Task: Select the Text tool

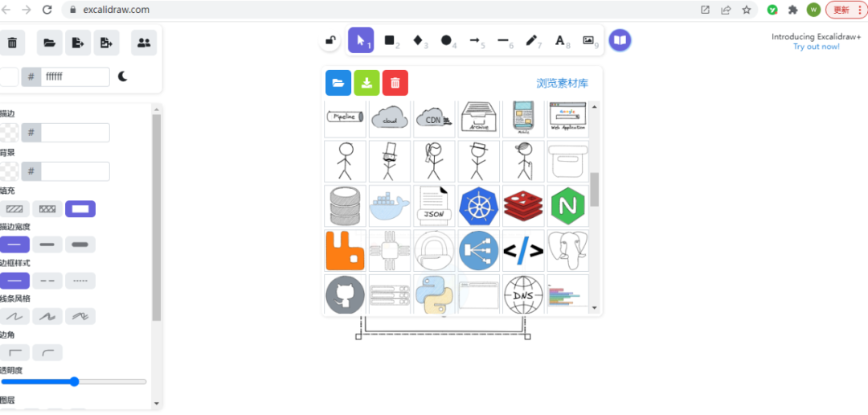Action: [x=560, y=40]
